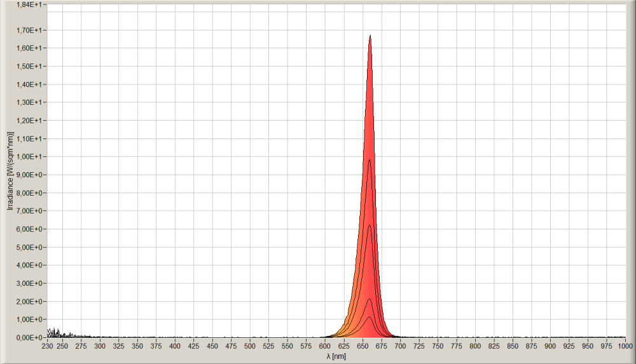Image resolution: width=636 pixels, height=364 pixels.
Task: Click the 1,00E+1 y-axis tick label
Action: (x=28, y=156)
